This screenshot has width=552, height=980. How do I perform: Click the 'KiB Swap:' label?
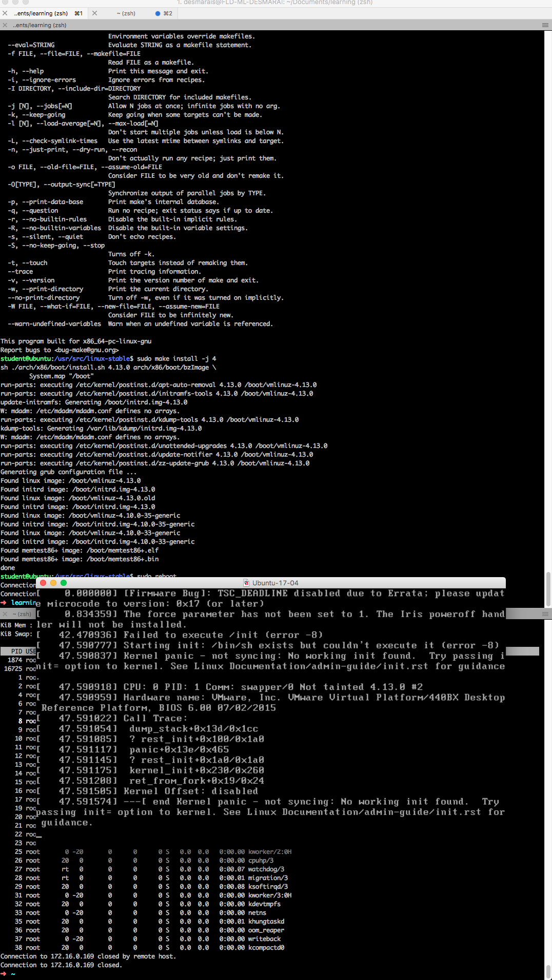(x=16, y=634)
